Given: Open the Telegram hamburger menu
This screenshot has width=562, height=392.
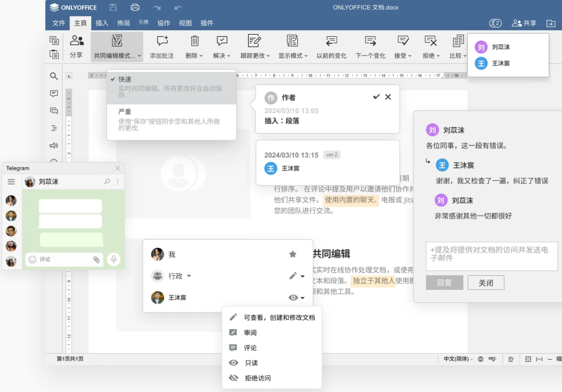Looking at the screenshot, I should click(x=12, y=182).
